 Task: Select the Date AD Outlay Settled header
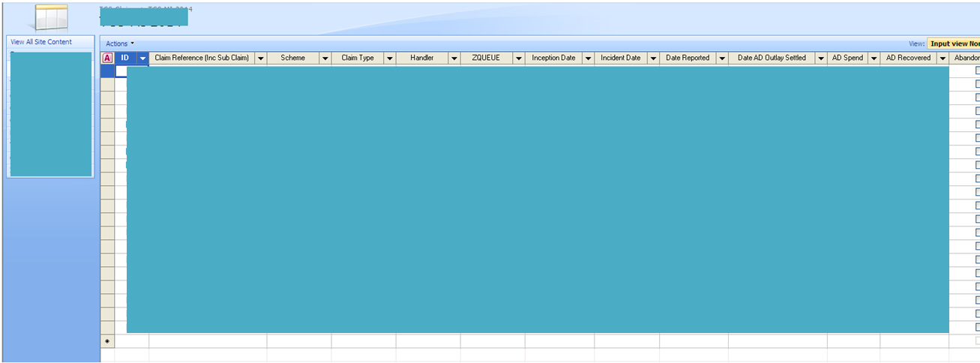pos(772,58)
